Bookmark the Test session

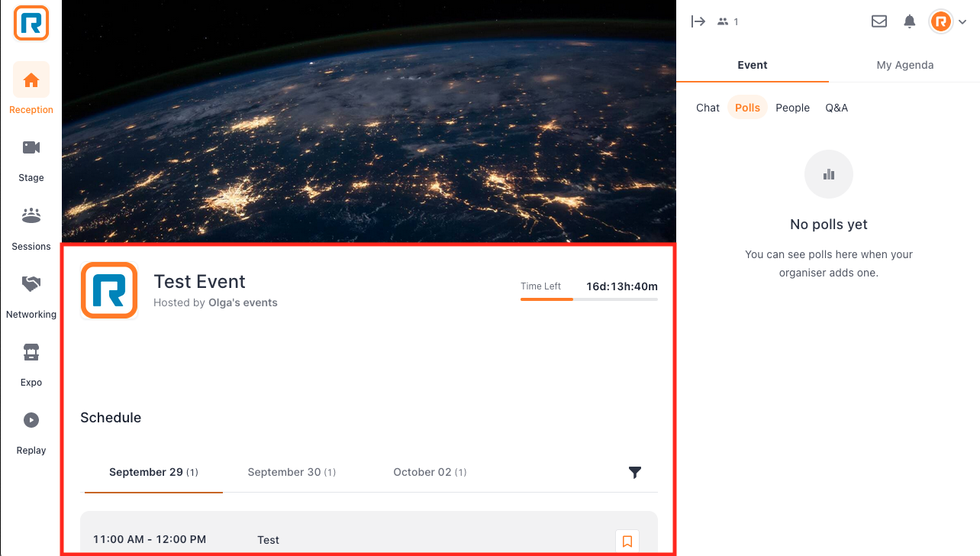(x=627, y=541)
